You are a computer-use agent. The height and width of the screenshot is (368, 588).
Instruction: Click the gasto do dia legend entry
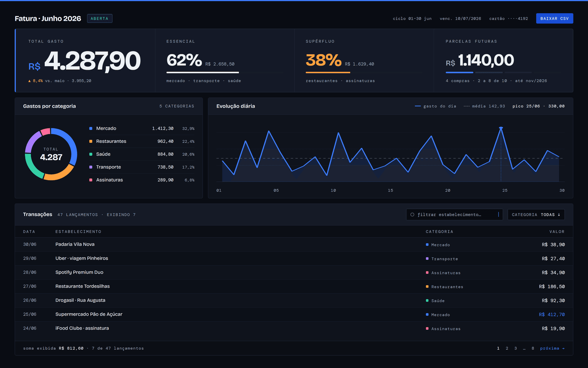[x=435, y=106]
